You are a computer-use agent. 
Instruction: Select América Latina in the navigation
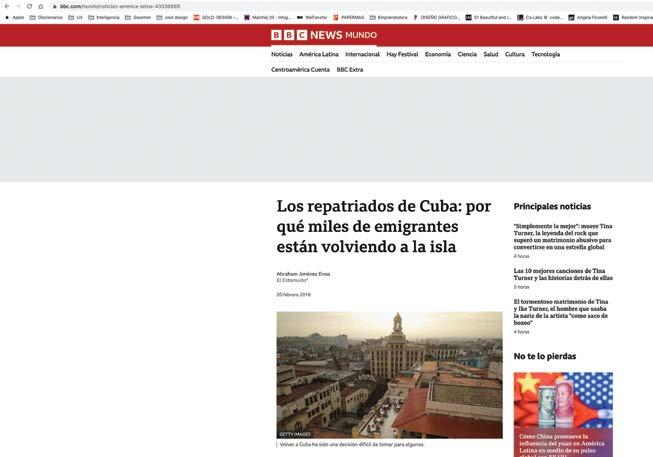[x=319, y=54]
